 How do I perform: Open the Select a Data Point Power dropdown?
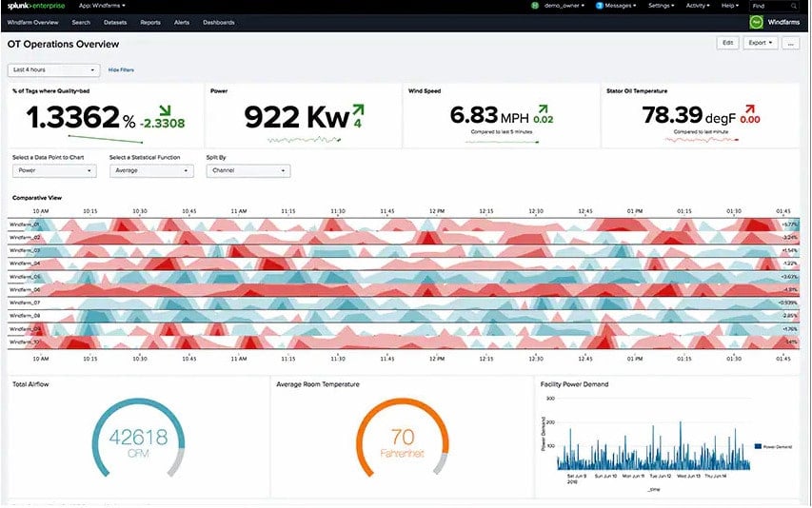coord(54,170)
